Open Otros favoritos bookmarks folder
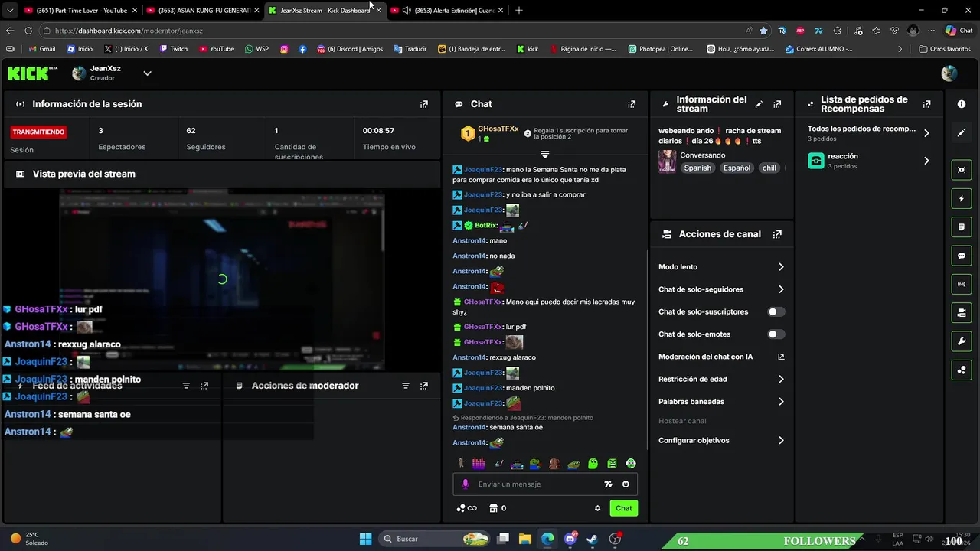 945,48
